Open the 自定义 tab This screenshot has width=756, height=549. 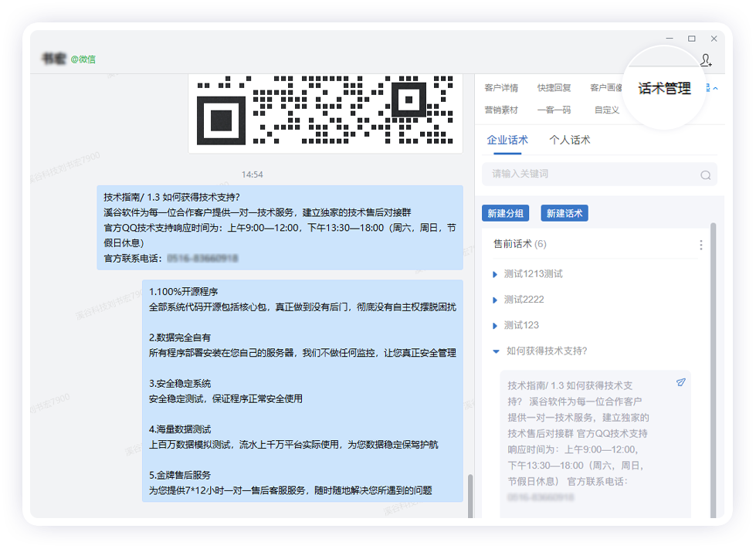(606, 110)
